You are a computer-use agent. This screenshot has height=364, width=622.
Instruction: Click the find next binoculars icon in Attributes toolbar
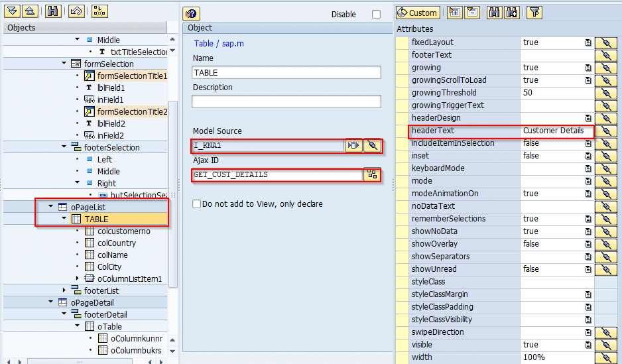click(x=511, y=12)
